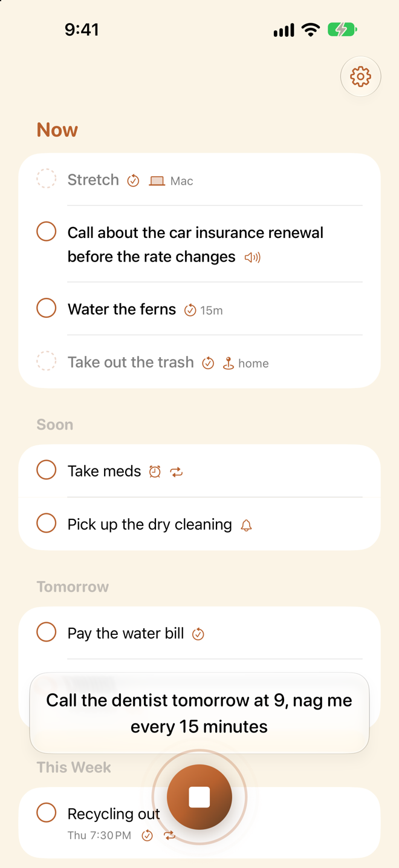The height and width of the screenshot is (868, 399).
Task: Tap the Call the dentist transcription bubble
Action: (x=199, y=713)
